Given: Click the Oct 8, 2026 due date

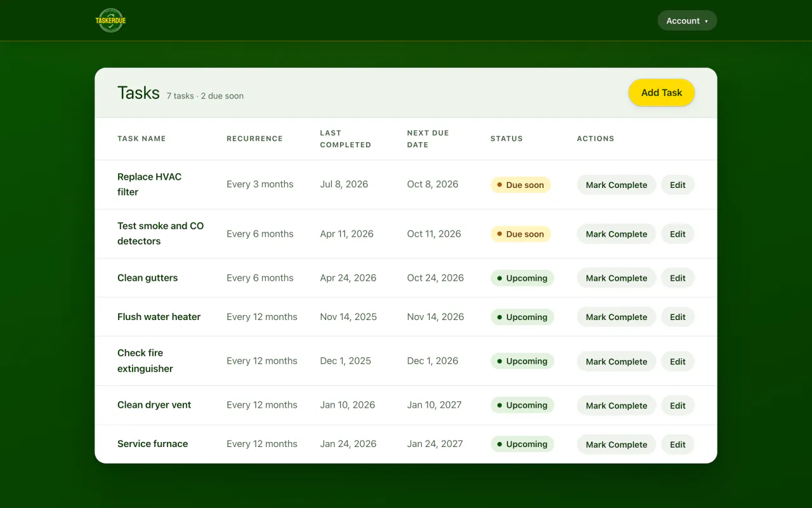Looking at the screenshot, I should [x=433, y=184].
